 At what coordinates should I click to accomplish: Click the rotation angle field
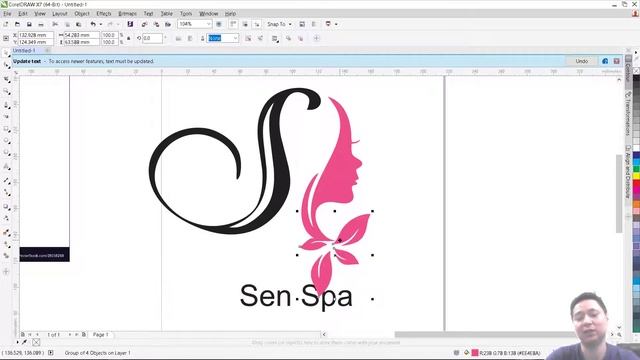[153, 38]
